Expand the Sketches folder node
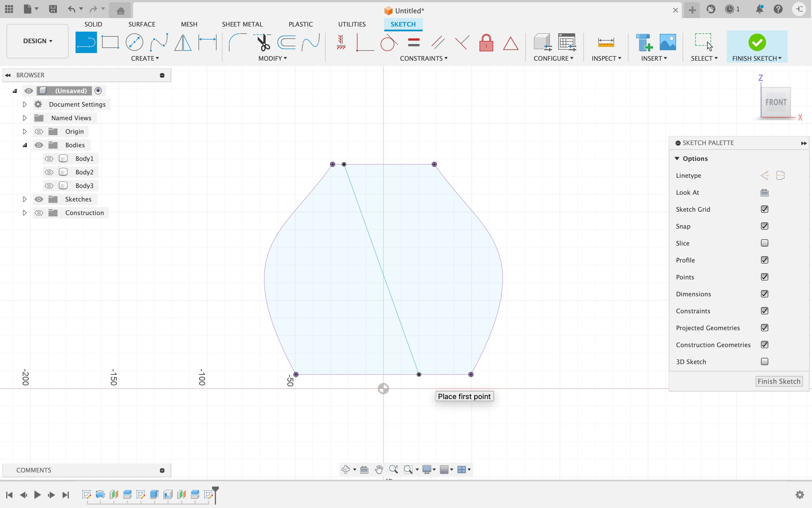This screenshot has width=812, height=508. pyautogui.click(x=25, y=199)
